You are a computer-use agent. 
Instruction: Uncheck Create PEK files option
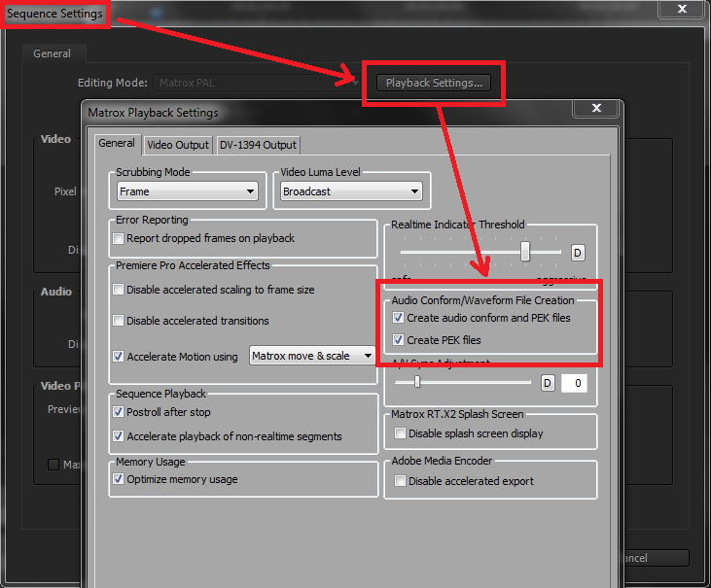(x=398, y=340)
